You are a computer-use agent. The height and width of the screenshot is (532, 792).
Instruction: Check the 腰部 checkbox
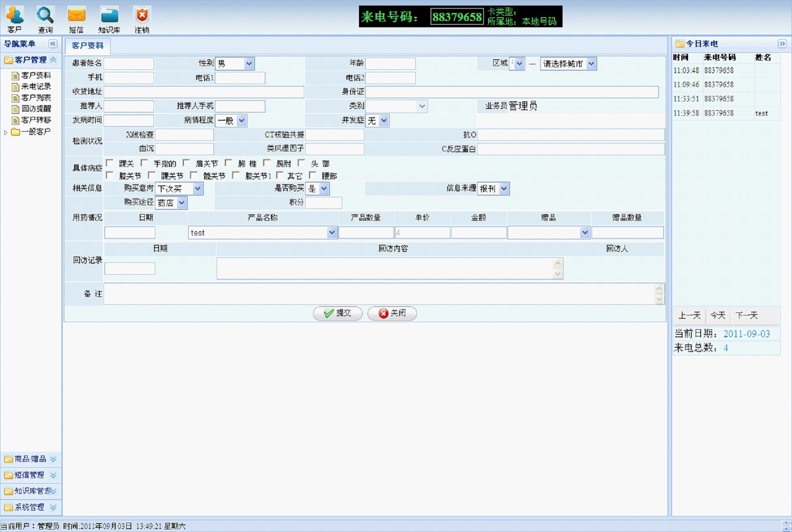pyautogui.click(x=313, y=175)
